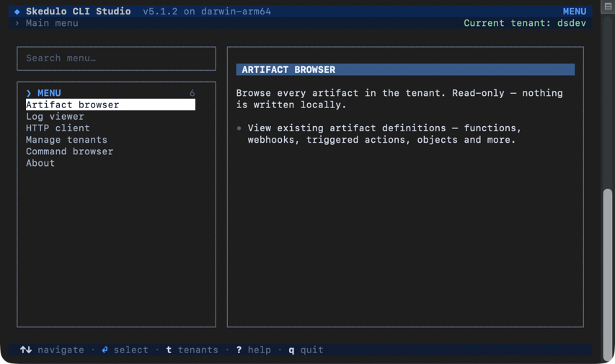Click the blue diamond Skedulo logo icon

pyautogui.click(x=17, y=12)
